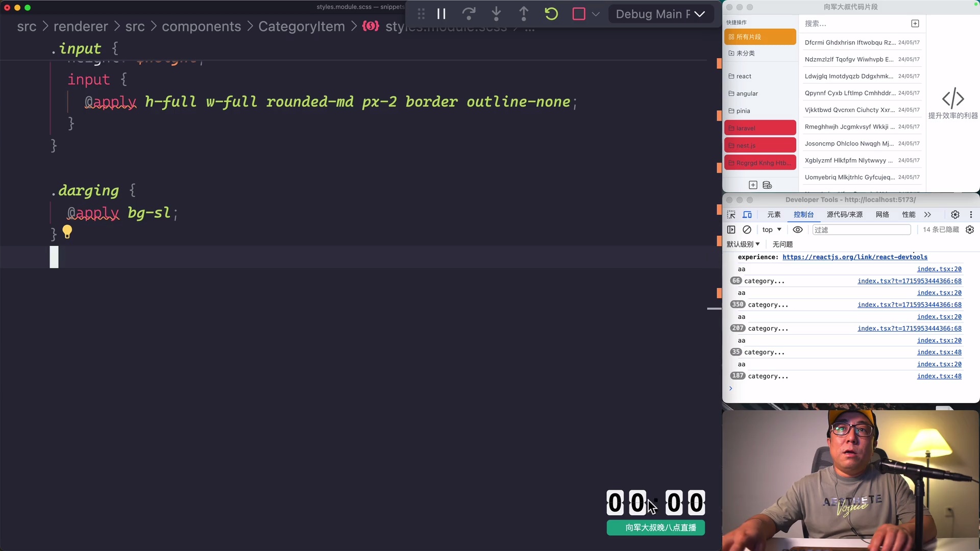980x551 pixels.
Task: Restart the debug session
Action: 551,14
